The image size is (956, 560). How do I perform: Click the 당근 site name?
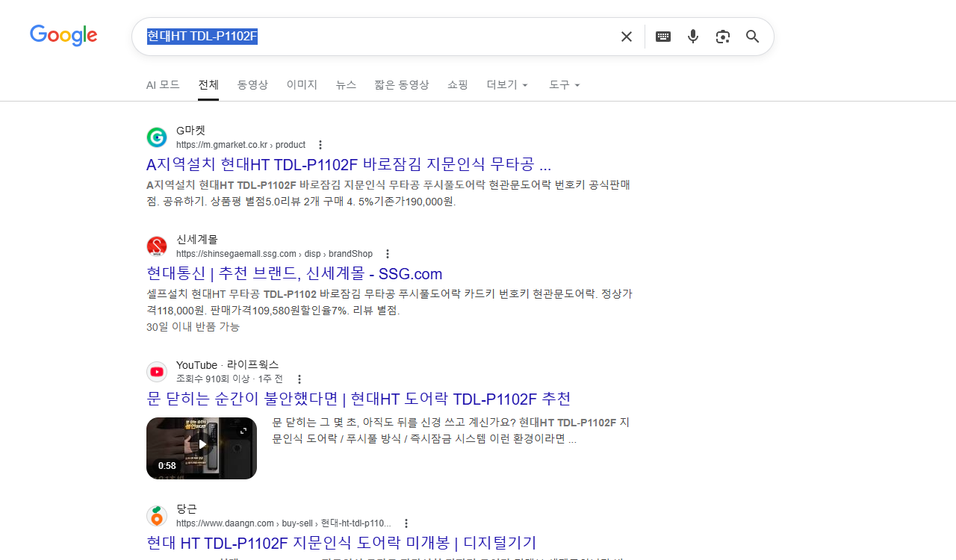point(187,508)
